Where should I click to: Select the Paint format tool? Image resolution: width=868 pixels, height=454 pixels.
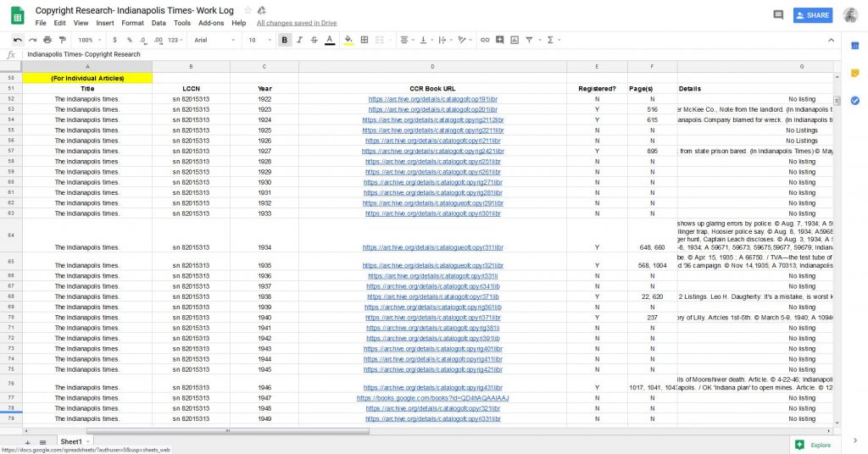63,40
